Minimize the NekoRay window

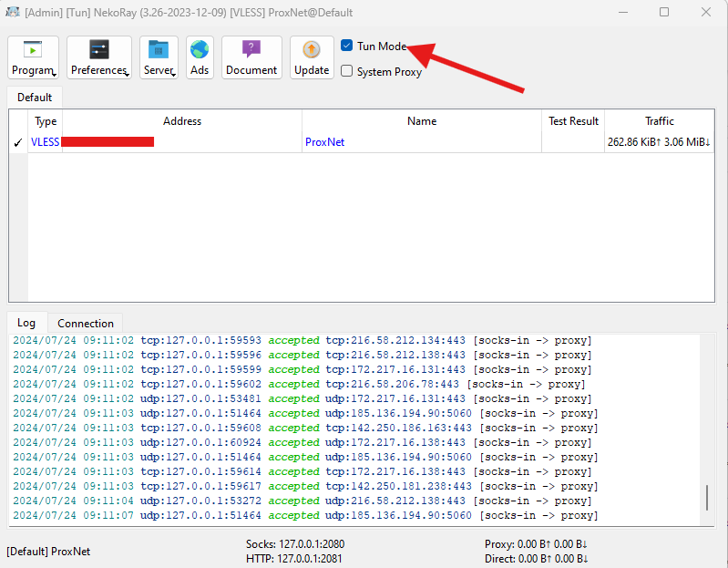pyautogui.click(x=623, y=12)
